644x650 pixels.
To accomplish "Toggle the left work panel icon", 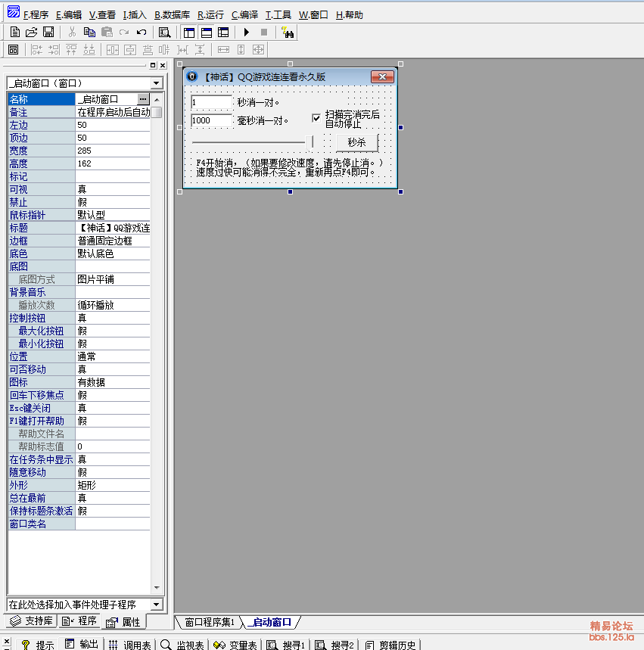I will tap(189, 33).
